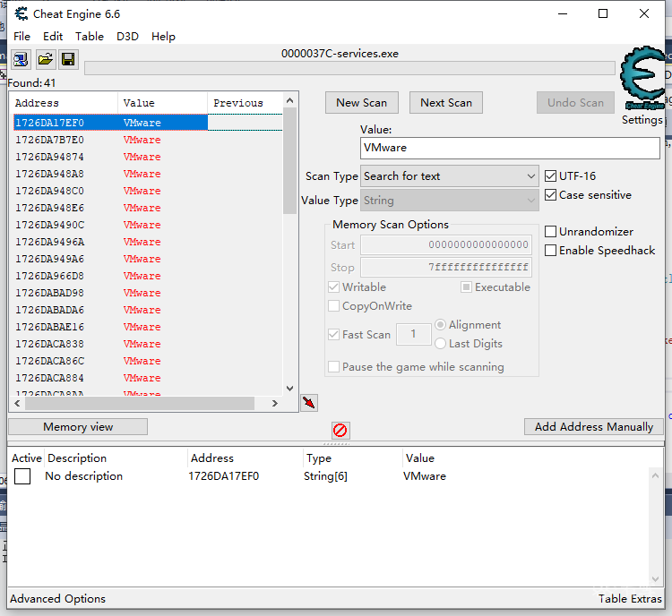The image size is (672, 616).
Task: Select the Alignment radio button
Action: coord(440,325)
